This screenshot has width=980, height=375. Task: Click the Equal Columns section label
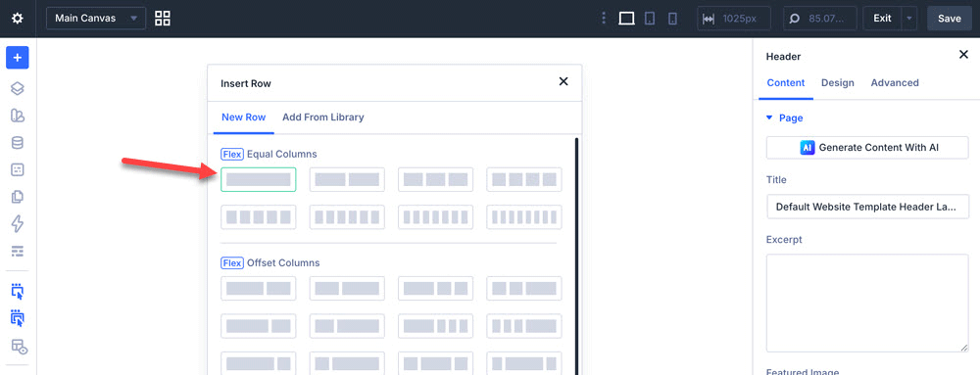(x=282, y=154)
